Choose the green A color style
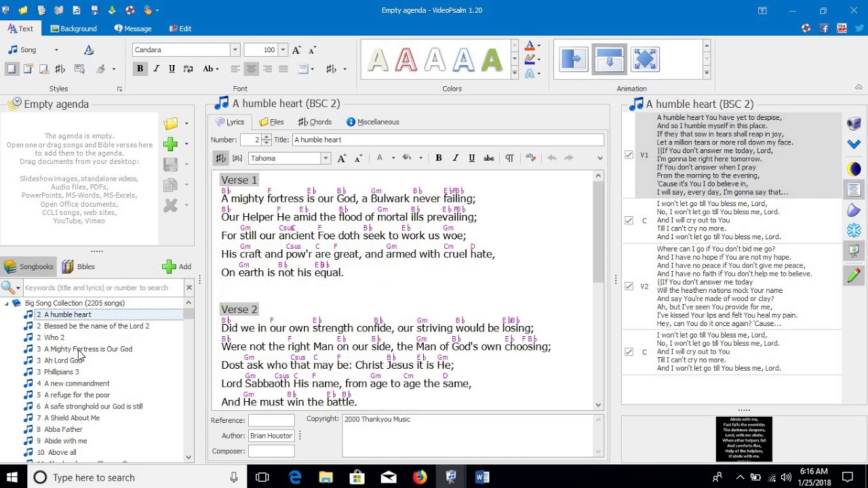This screenshot has width=868, height=488. click(x=491, y=60)
